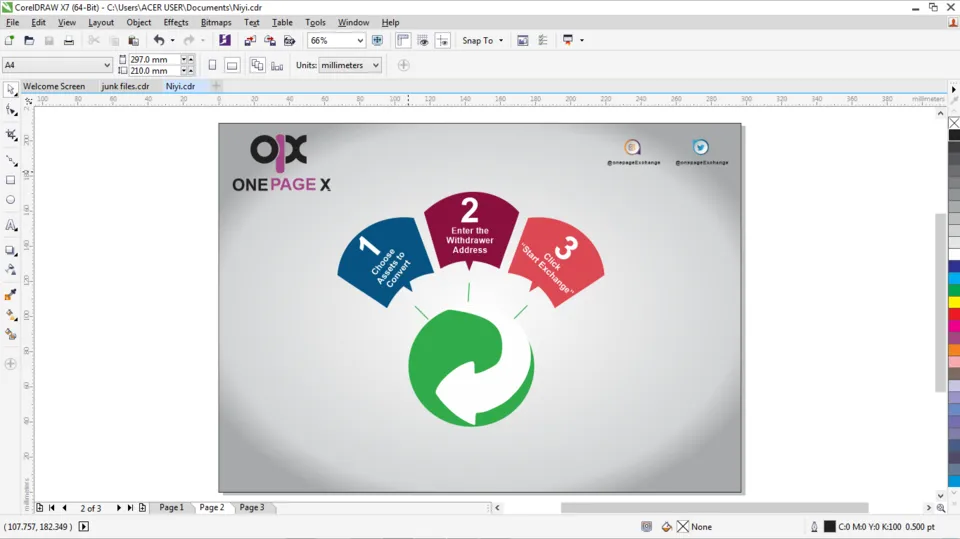The height and width of the screenshot is (539, 960).
Task: Open the Bitmaps menu
Action: click(x=216, y=22)
